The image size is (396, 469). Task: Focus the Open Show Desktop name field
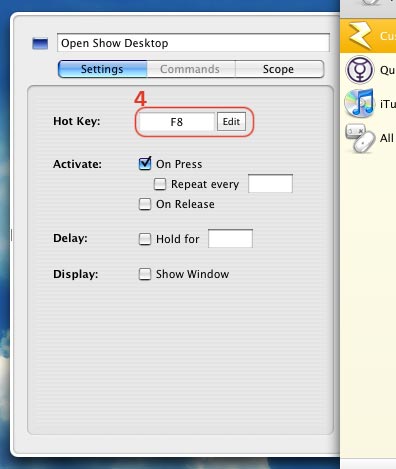[193, 43]
